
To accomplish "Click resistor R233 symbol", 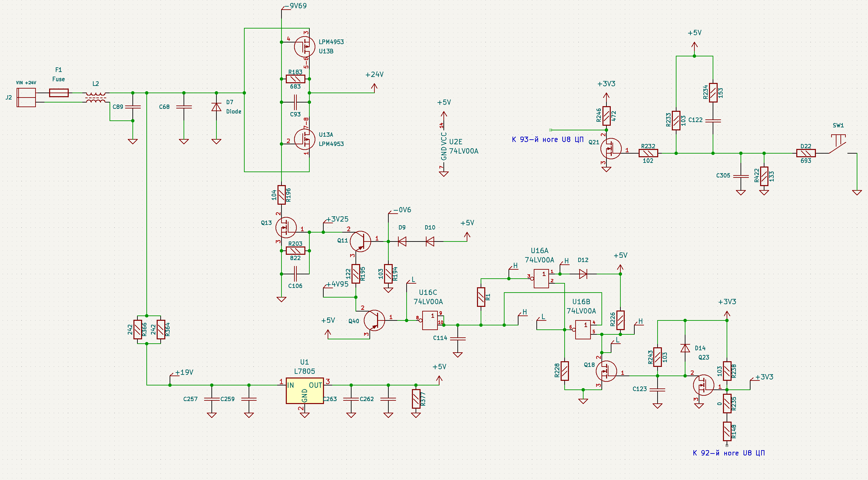I will click(x=676, y=121).
